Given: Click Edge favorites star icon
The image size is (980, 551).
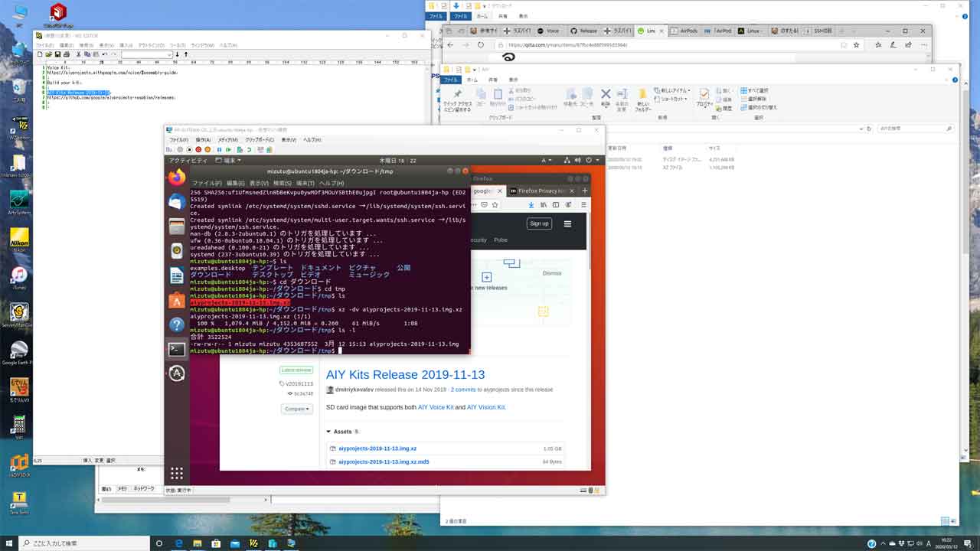Looking at the screenshot, I should (x=856, y=45).
